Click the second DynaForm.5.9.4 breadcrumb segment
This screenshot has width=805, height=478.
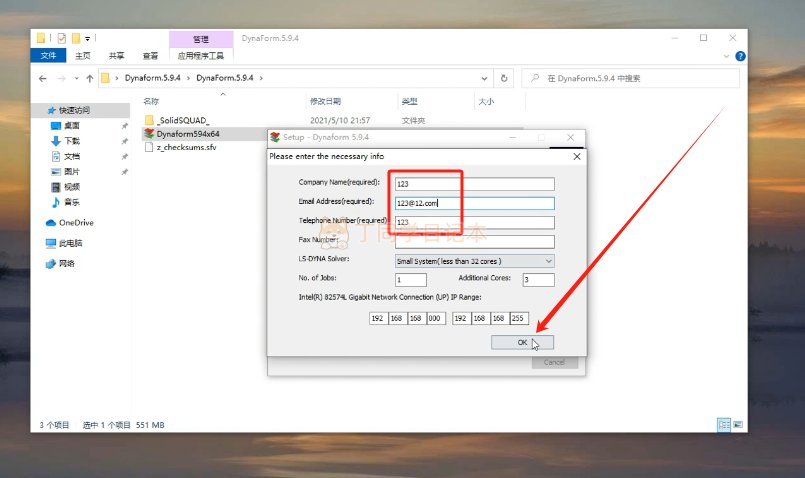click(x=225, y=78)
